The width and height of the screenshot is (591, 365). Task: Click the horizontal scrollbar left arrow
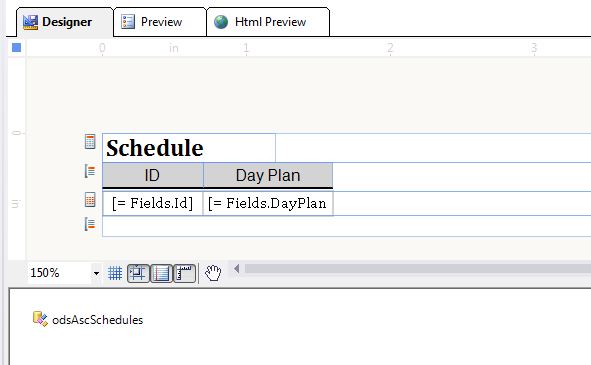(x=237, y=268)
